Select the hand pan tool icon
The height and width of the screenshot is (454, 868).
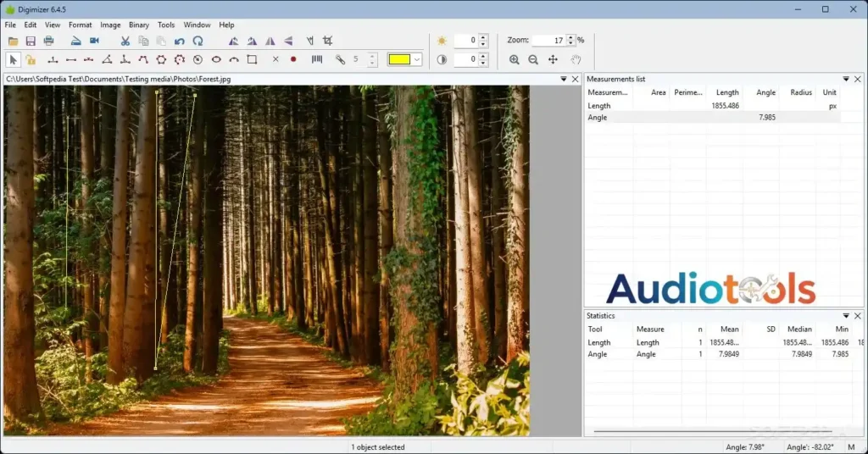click(576, 59)
